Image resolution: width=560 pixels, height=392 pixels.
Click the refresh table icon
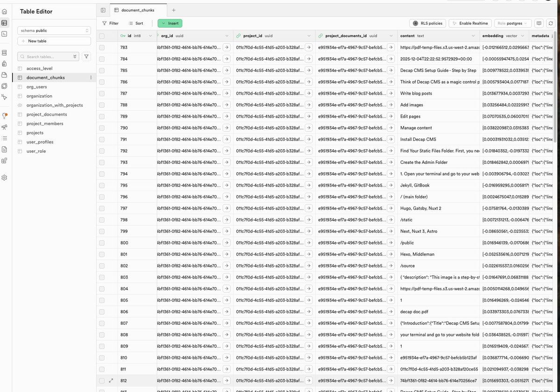pos(551,23)
